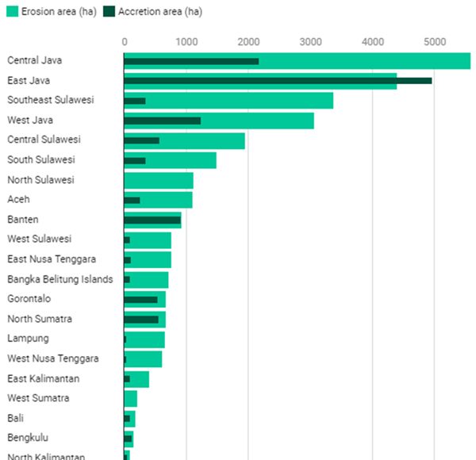
Task: Click the West Sumatra row label
Action: (38, 397)
